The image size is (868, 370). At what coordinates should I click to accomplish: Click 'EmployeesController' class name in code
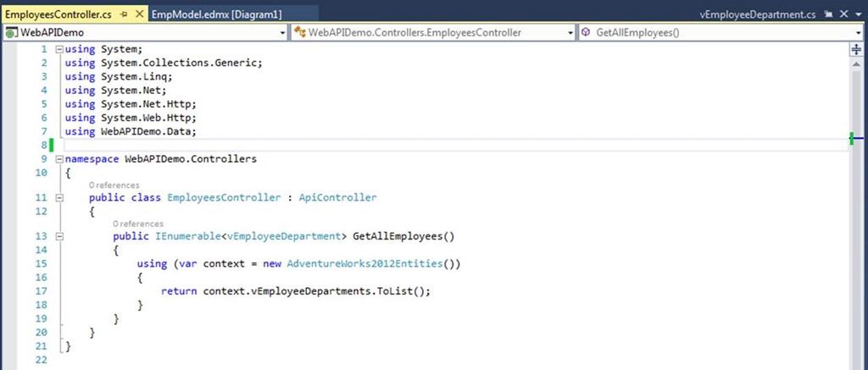224,197
